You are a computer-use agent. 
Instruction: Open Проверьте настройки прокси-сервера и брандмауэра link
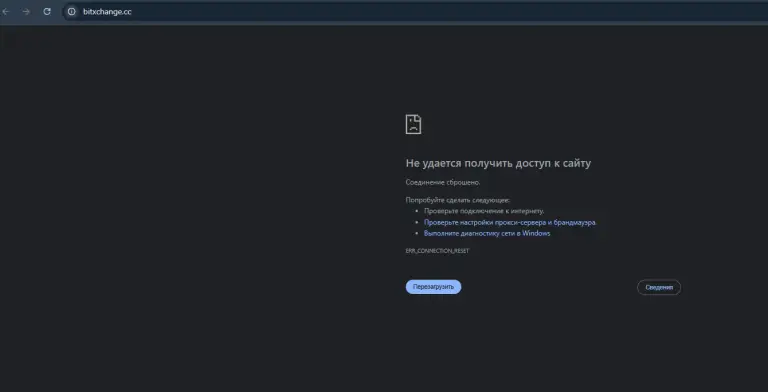pyautogui.click(x=510, y=222)
